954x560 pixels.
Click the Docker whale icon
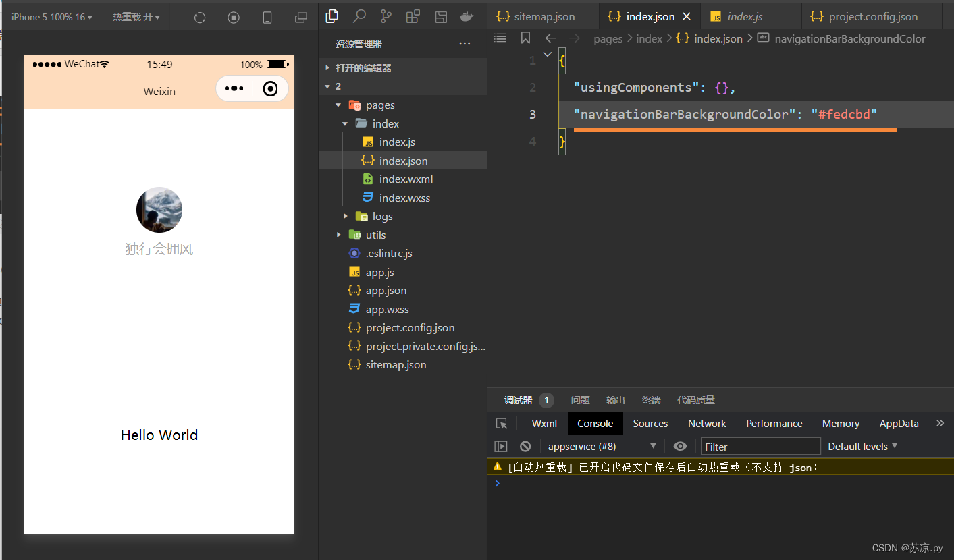coord(467,16)
